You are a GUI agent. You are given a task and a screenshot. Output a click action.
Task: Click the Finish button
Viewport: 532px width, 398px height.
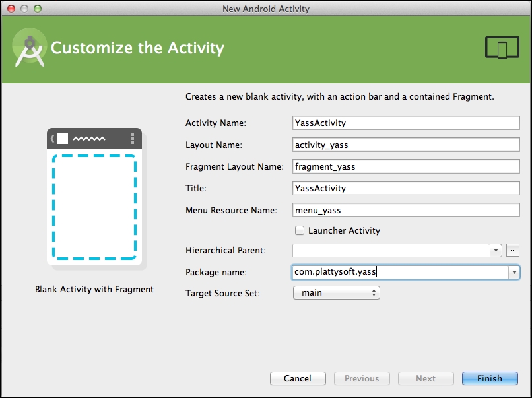pos(490,378)
